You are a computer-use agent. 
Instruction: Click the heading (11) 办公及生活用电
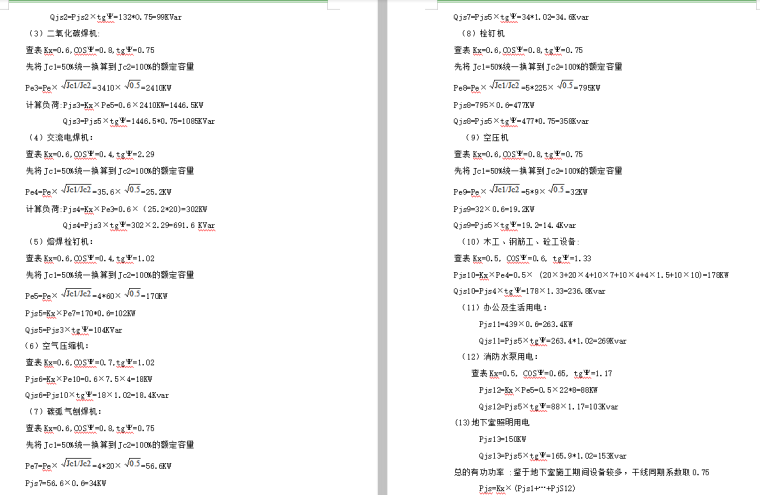pos(506,307)
